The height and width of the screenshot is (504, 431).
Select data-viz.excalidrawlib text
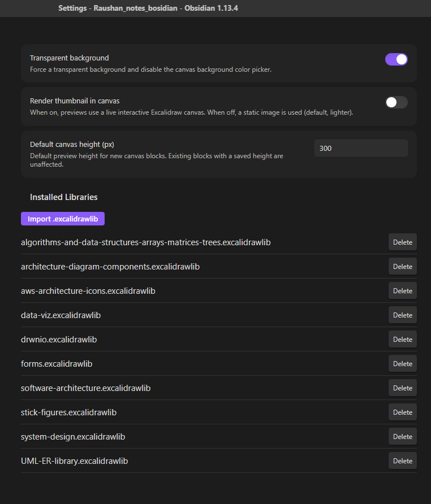click(x=61, y=315)
